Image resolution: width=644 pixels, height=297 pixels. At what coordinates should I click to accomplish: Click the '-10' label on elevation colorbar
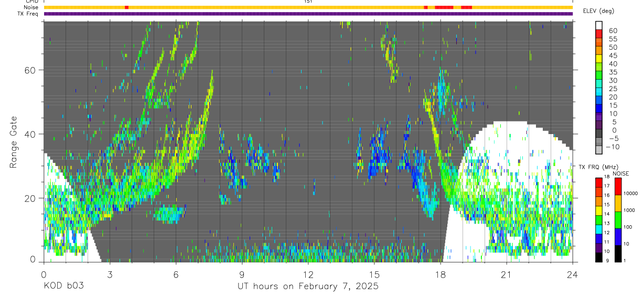click(x=611, y=147)
